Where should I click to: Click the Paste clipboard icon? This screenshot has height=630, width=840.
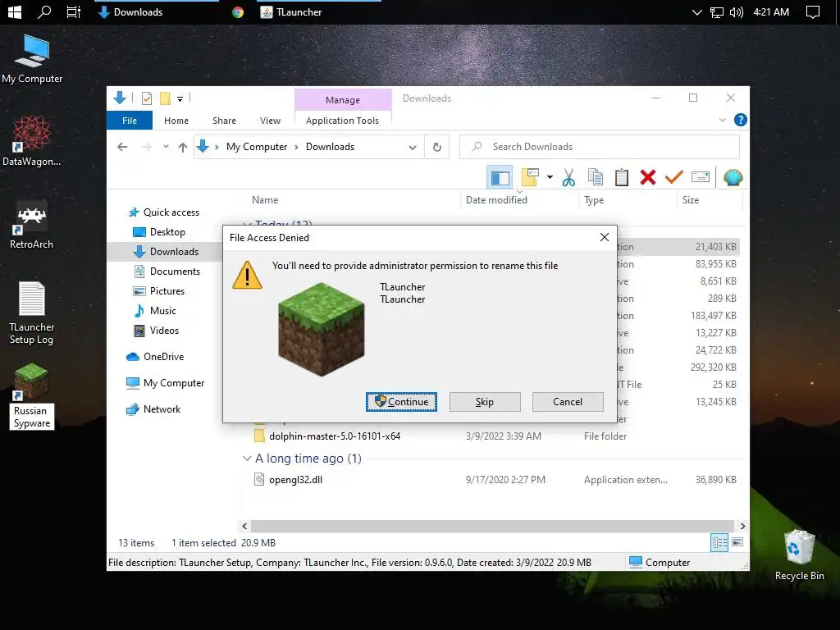pyautogui.click(x=622, y=177)
